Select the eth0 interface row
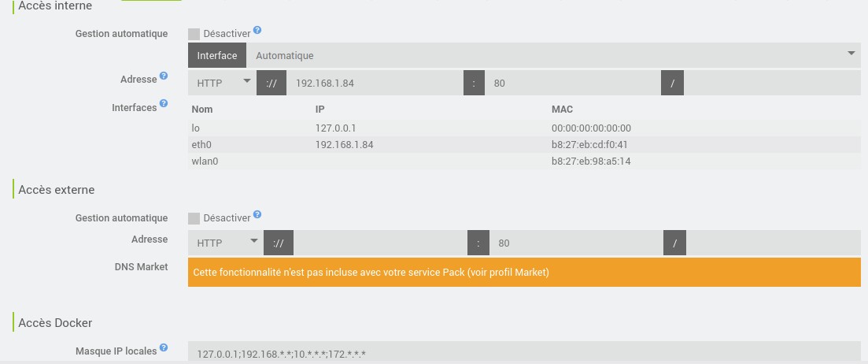 [x=524, y=145]
